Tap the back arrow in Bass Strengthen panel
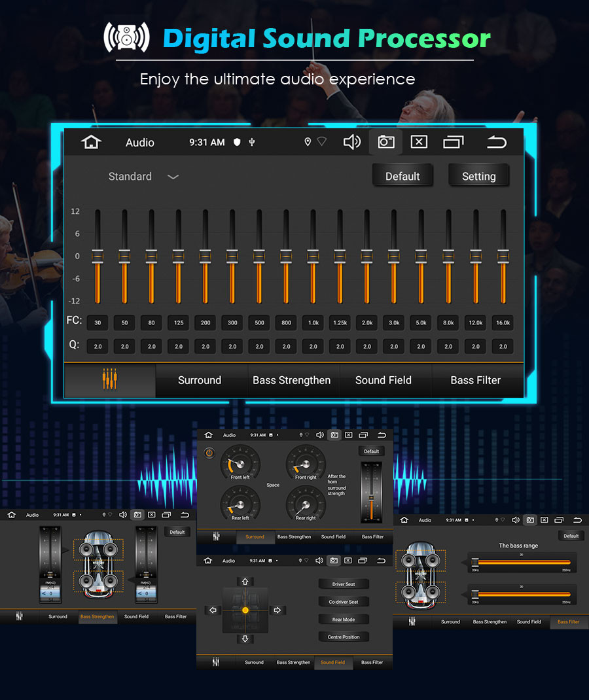The image size is (589, 700). [x=185, y=515]
